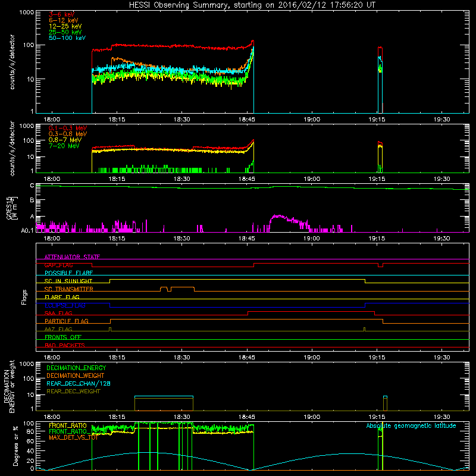Click the 18:00 tick under flags panel

52,358
